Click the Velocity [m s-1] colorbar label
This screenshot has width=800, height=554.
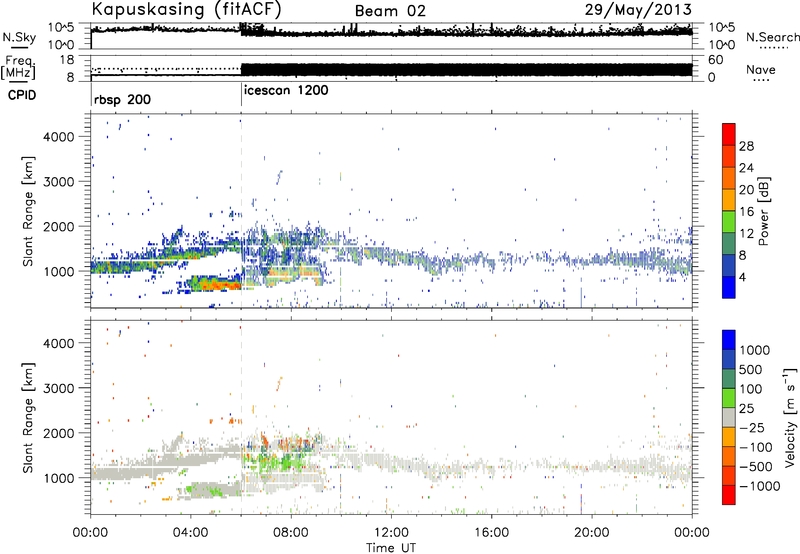[790, 417]
